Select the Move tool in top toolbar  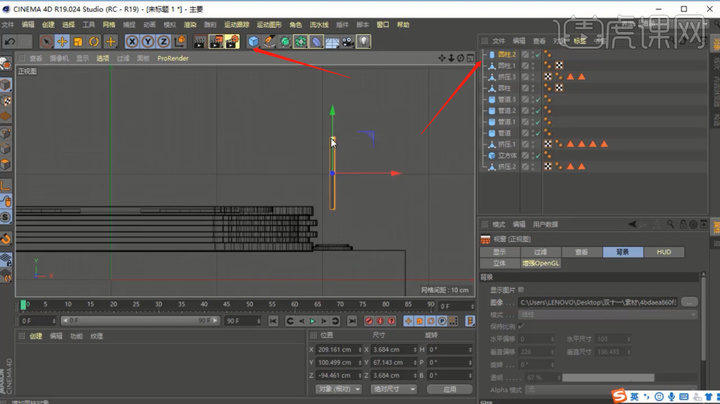tap(62, 42)
